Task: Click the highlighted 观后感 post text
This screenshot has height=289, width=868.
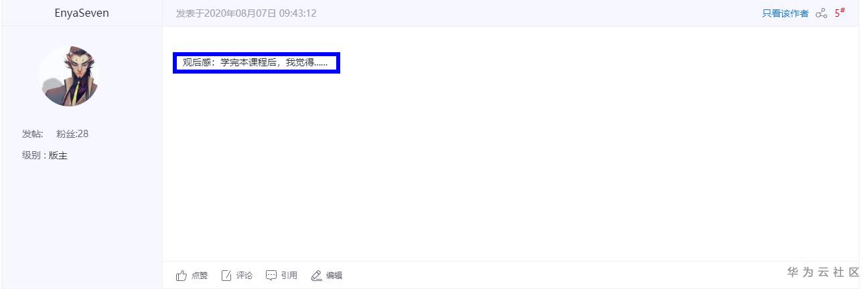Action: coord(256,63)
